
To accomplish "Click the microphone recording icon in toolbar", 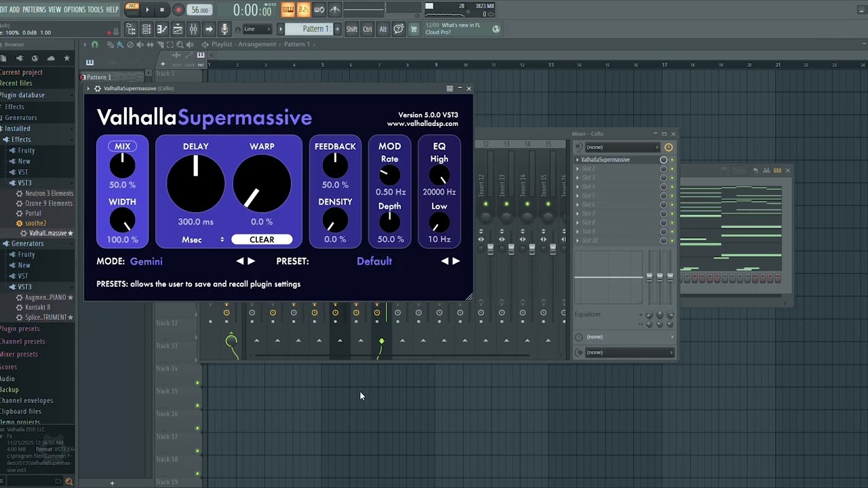I will point(224,29).
